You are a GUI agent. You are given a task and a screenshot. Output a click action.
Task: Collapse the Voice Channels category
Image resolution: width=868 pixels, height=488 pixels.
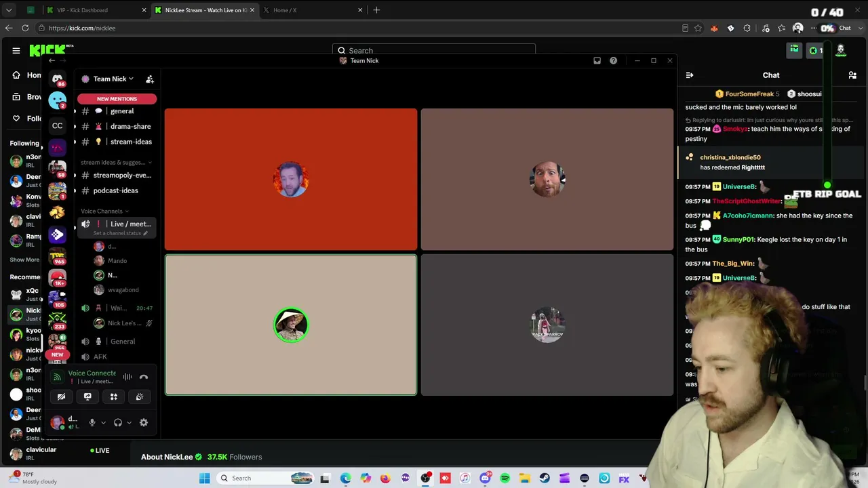point(104,211)
